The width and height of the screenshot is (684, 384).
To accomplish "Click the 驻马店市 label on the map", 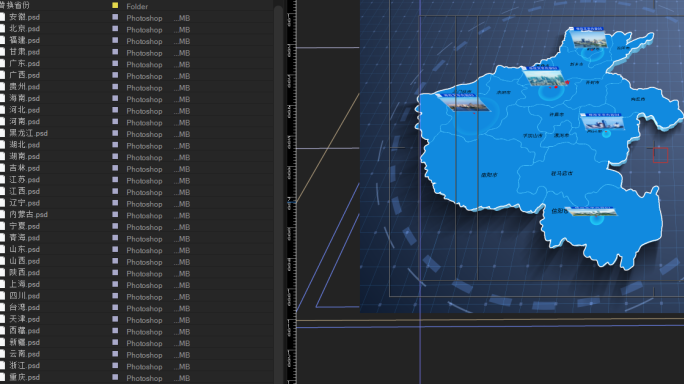I will click(562, 173).
